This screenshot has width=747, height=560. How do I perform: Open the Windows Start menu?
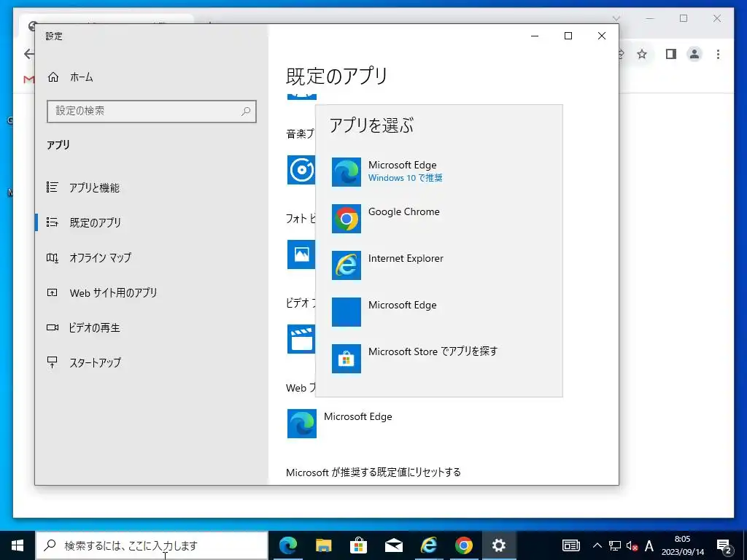point(18,545)
